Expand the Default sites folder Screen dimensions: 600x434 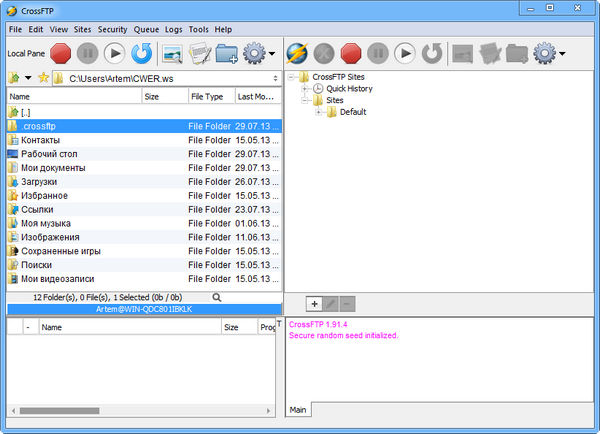click(x=319, y=112)
